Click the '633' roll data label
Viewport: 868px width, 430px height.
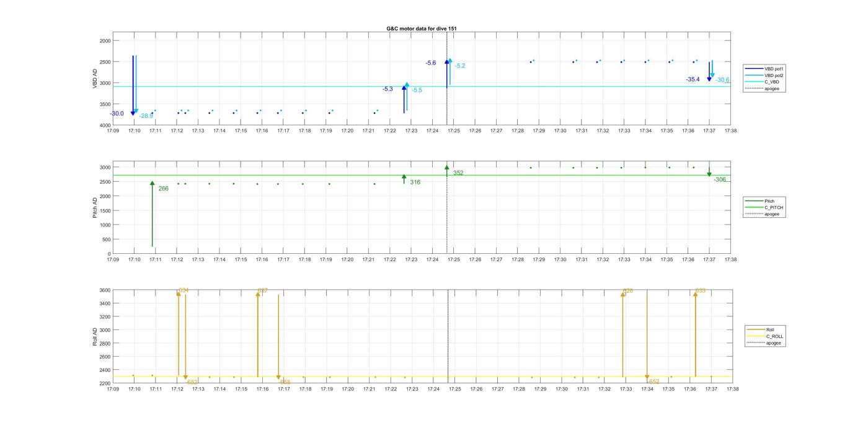[700, 290]
